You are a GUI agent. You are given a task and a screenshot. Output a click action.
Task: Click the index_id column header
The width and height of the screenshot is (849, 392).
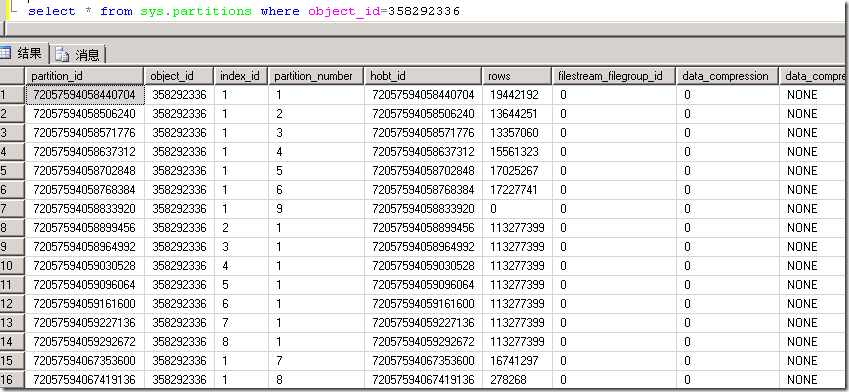click(x=241, y=76)
